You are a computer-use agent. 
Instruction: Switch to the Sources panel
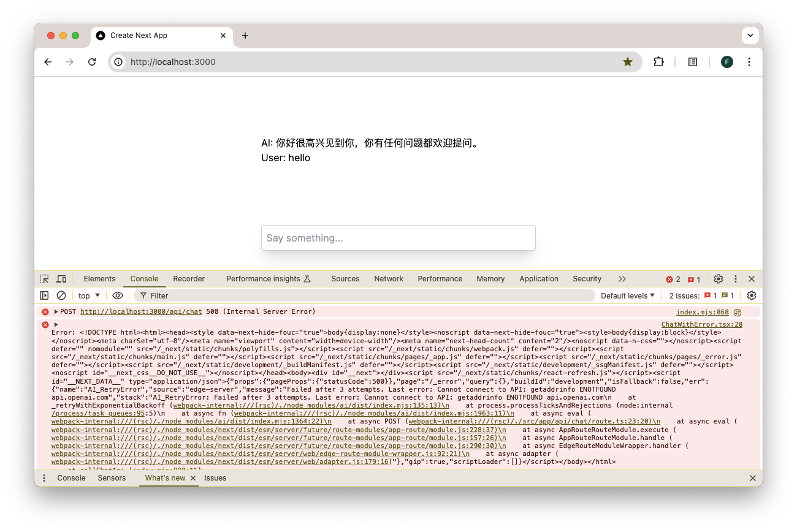click(345, 279)
